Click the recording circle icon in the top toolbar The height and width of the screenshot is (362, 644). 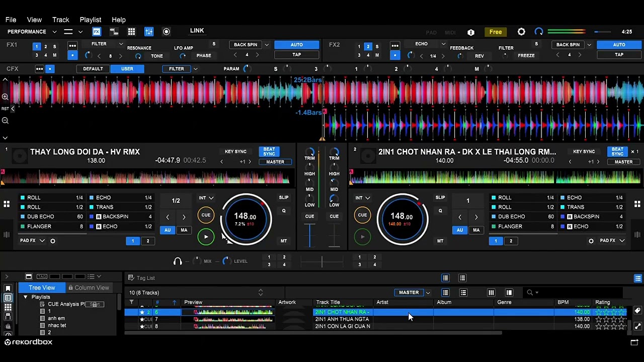[x=167, y=32]
